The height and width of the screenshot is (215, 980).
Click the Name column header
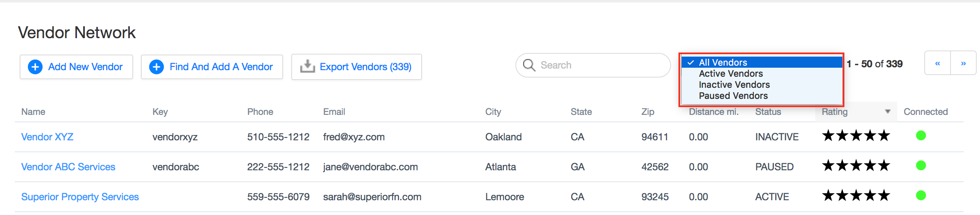tap(33, 112)
